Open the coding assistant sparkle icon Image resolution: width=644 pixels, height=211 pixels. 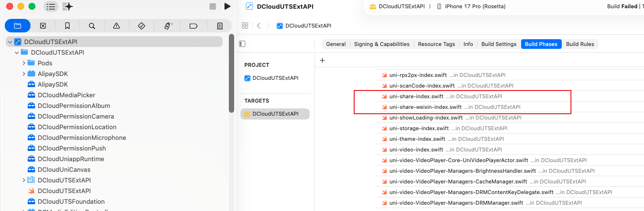pyautogui.click(x=68, y=6)
